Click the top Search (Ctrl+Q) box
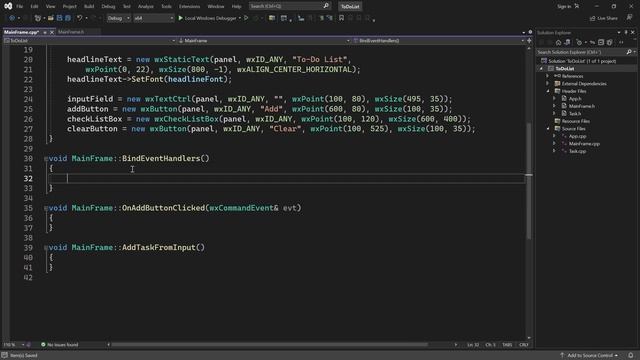 [289, 6]
